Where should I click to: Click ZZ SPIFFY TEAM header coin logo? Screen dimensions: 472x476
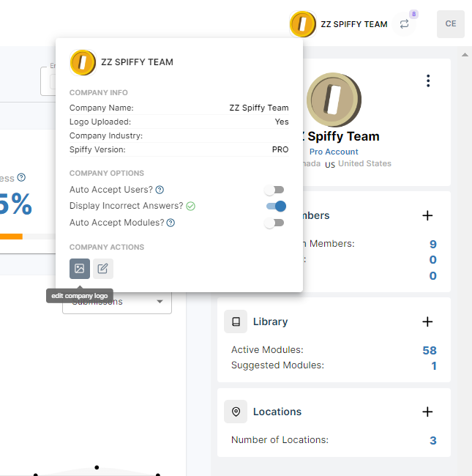[302, 24]
